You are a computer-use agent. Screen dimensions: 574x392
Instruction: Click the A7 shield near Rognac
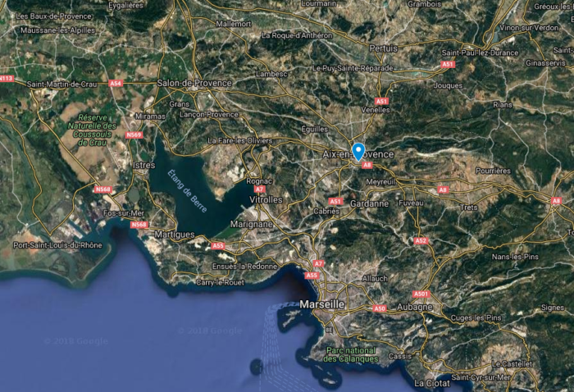(x=260, y=189)
